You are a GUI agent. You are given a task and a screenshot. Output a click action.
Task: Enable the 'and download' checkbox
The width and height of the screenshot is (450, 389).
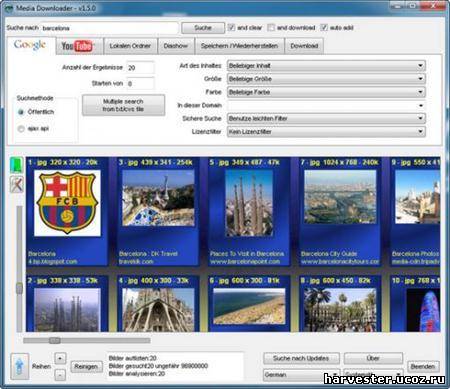[271, 27]
